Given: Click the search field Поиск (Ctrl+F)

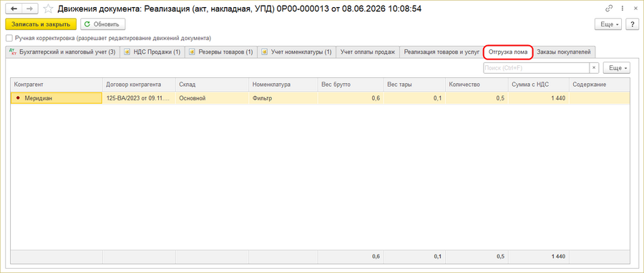Looking at the screenshot, I should click(x=537, y=68).
